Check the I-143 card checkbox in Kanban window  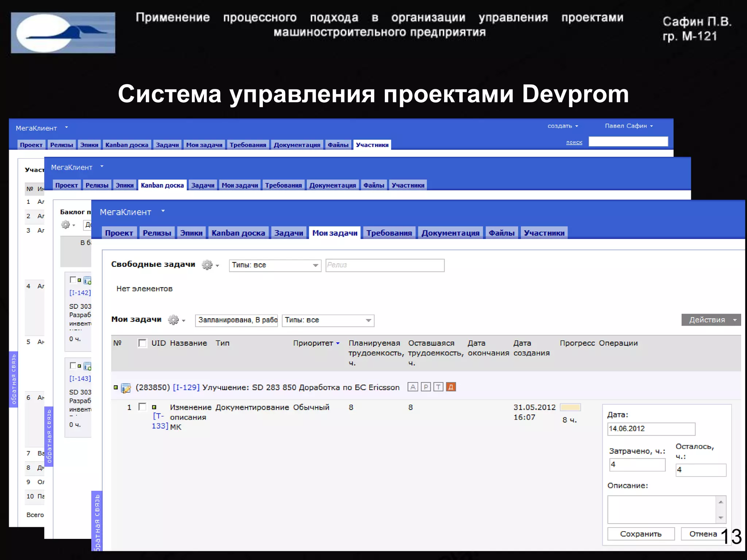point(73,365)
